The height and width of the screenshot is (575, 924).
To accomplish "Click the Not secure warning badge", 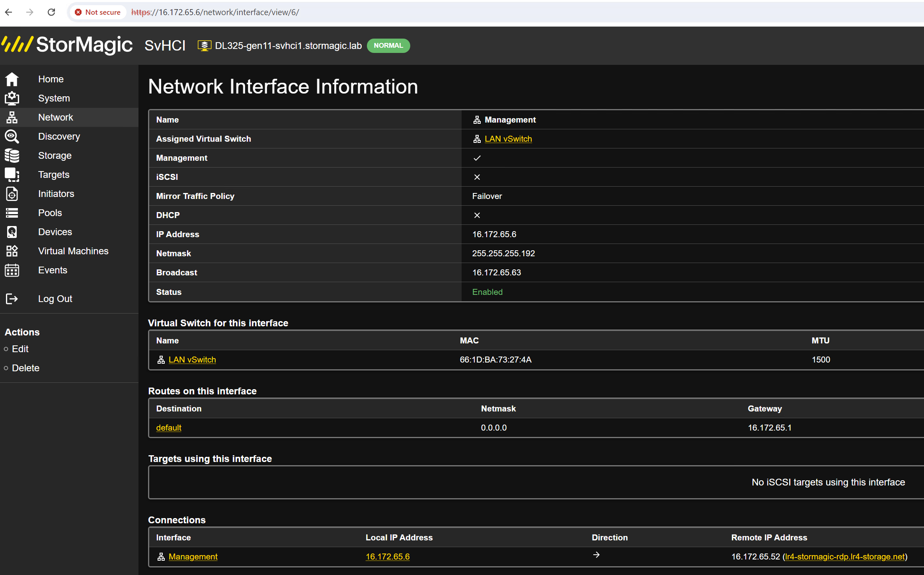I will 98,12.
